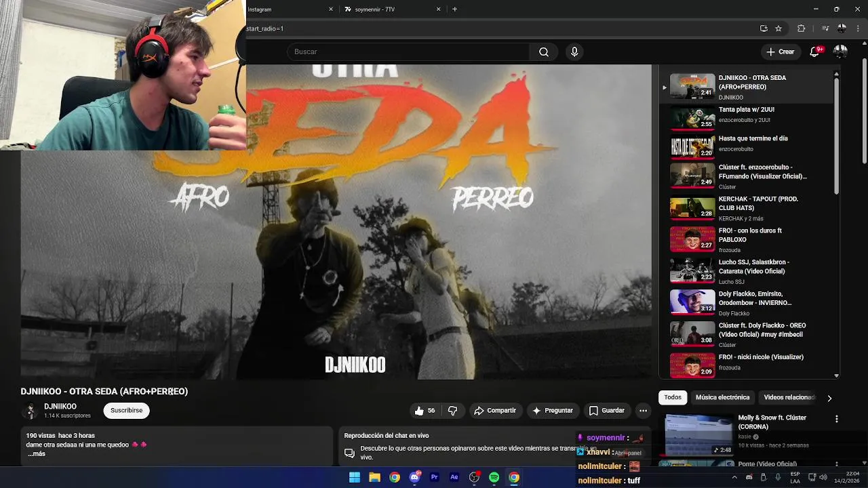Open Adobe Premiere Pro from taskbar
This screenshot has width=868, height=488.
(x=435, y=477)
